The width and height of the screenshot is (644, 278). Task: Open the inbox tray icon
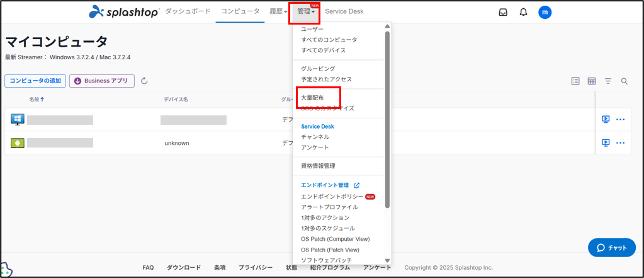pos(503,13)
